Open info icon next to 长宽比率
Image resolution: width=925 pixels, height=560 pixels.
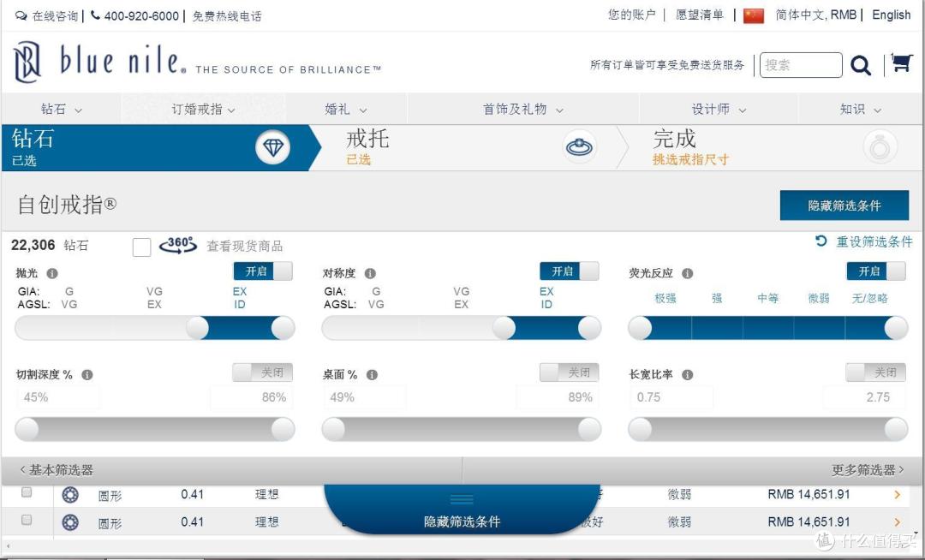click(x=687, y=375)
